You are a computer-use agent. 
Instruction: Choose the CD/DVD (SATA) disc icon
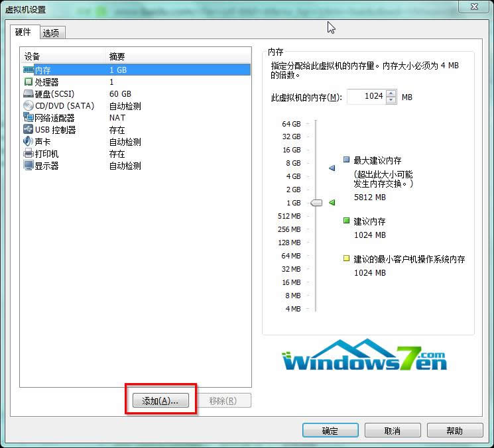coord(29,105)
